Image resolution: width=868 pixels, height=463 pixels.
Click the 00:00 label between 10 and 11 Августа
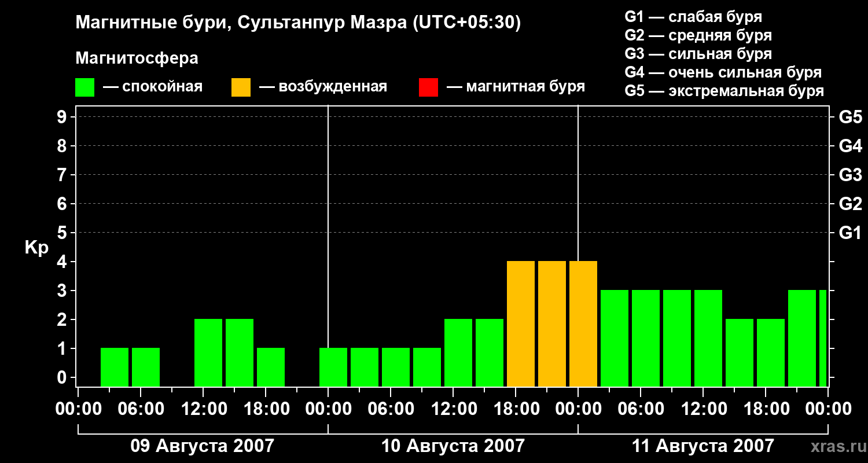click(x=578, y=409)
